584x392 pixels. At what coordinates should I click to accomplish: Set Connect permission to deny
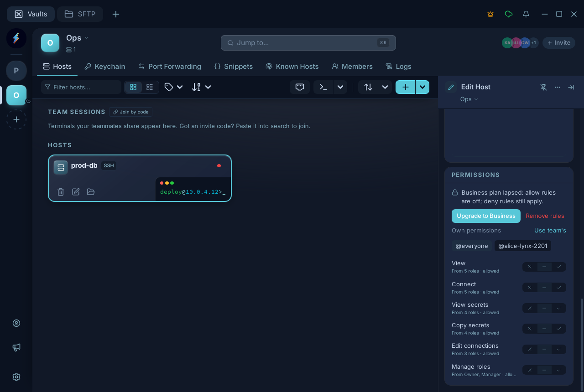tap(530, 288)
